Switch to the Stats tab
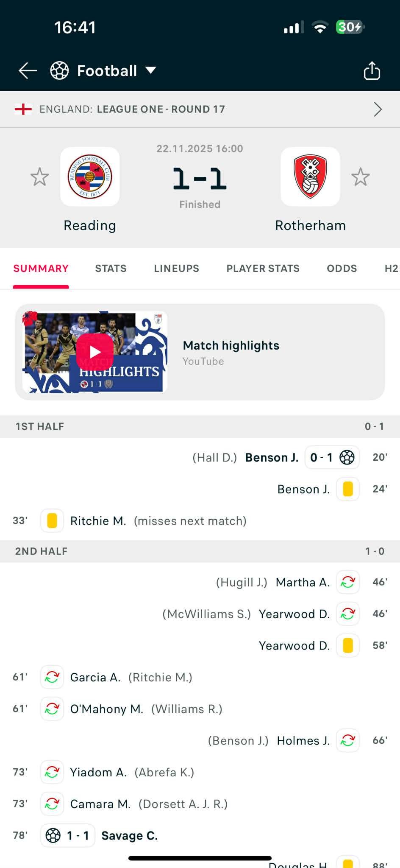The height and width of the screenshot is (868, 400). (x=111, y=269)
